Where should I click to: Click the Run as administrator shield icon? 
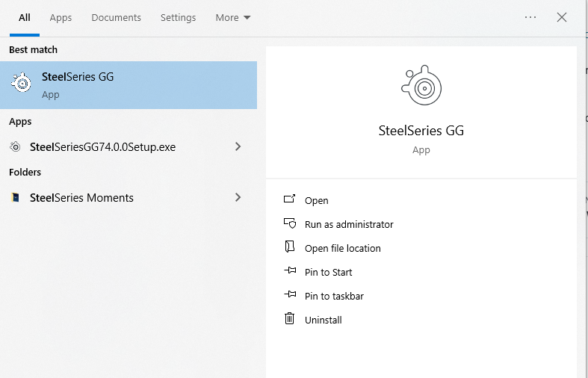pyautogui.click(x=290, y=224)
